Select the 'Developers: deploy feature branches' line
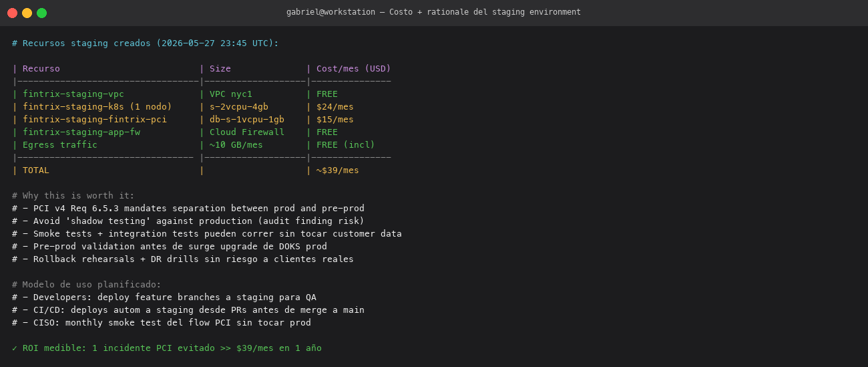The height and width of the screenshot is (367, 868). (164, 297)
